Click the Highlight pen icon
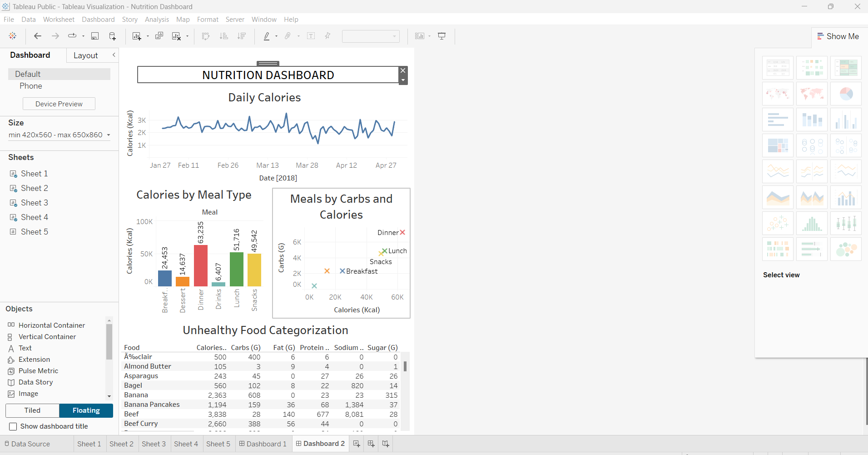Screen dimensions: 868x455 [x=267, y=36]
